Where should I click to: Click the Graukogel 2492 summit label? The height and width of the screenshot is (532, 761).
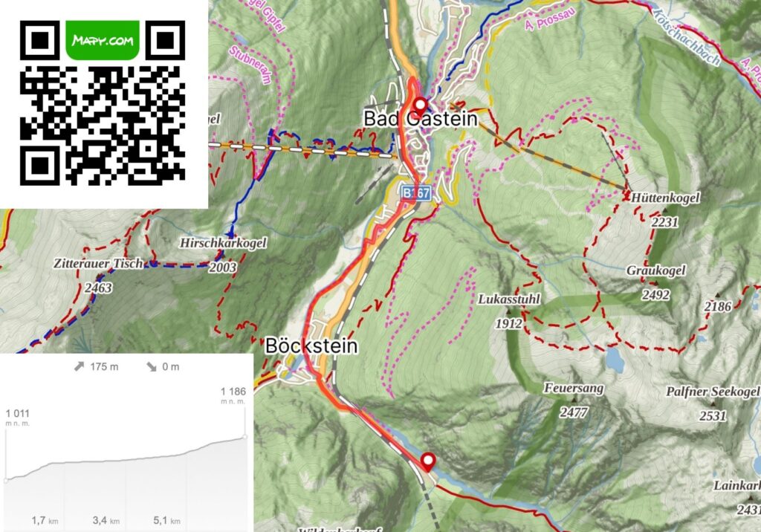(x=655, y=282)
